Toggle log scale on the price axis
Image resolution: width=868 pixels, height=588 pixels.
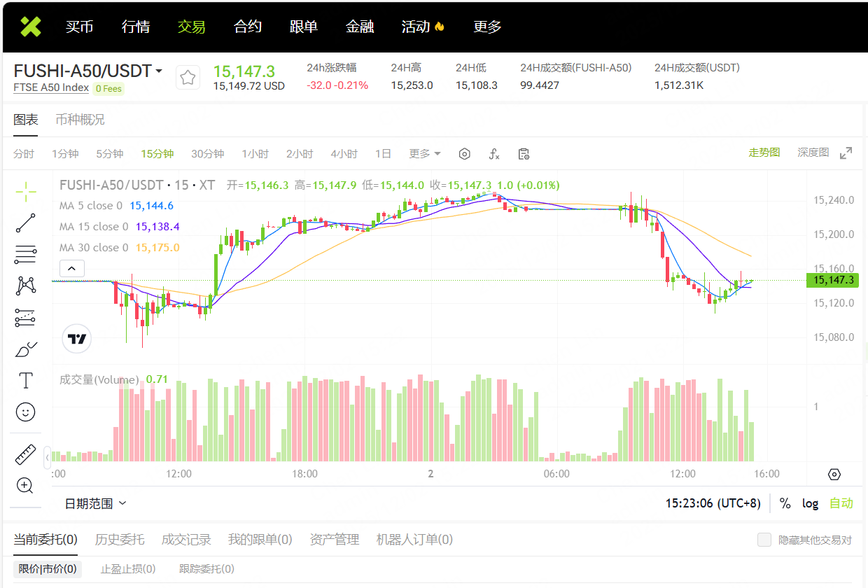810,503
